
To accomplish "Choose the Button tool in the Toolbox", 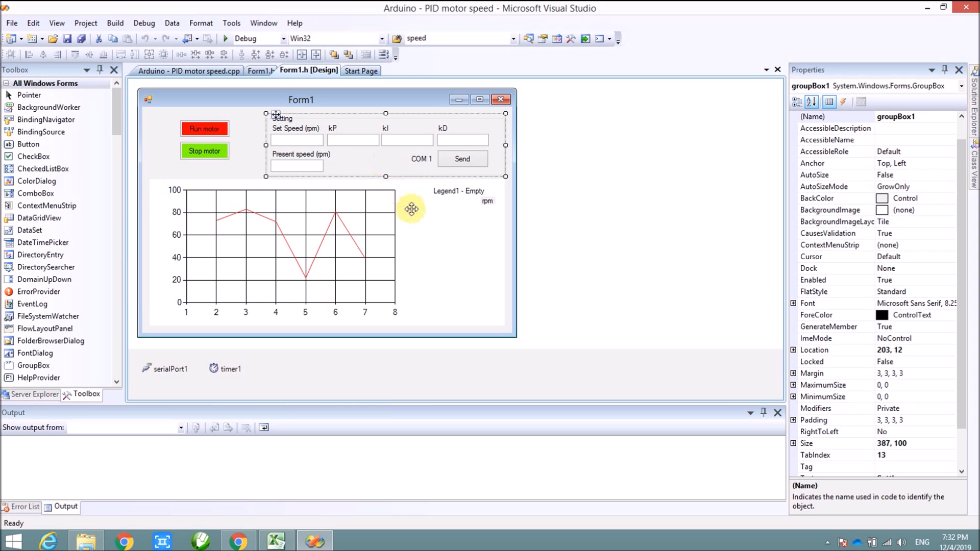I will (x=28, y=144).
